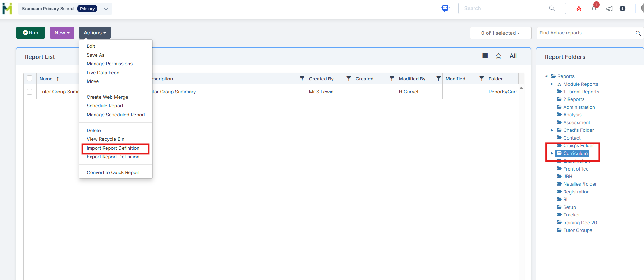Viewport: 644px width, 280px height.
Task: Open the New dropdown button
Action: click(x=62, y=33)
